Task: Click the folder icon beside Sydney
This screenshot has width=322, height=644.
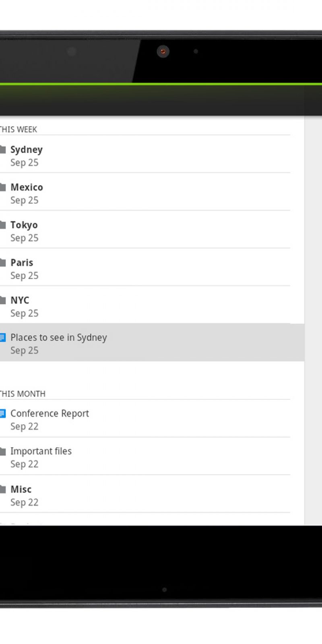Action: (3, 150)
